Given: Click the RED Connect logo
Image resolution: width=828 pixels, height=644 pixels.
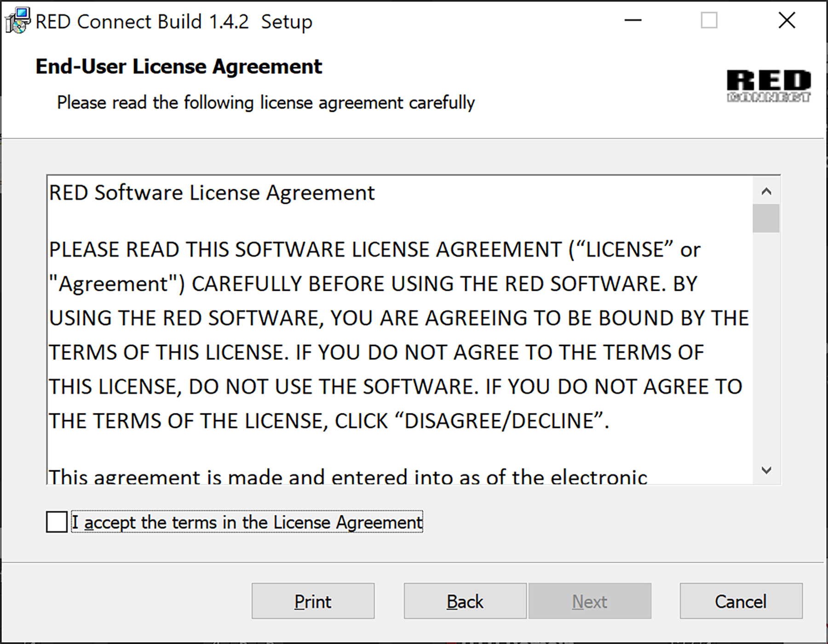Looking at the screenshot, I should pos(769,86).
